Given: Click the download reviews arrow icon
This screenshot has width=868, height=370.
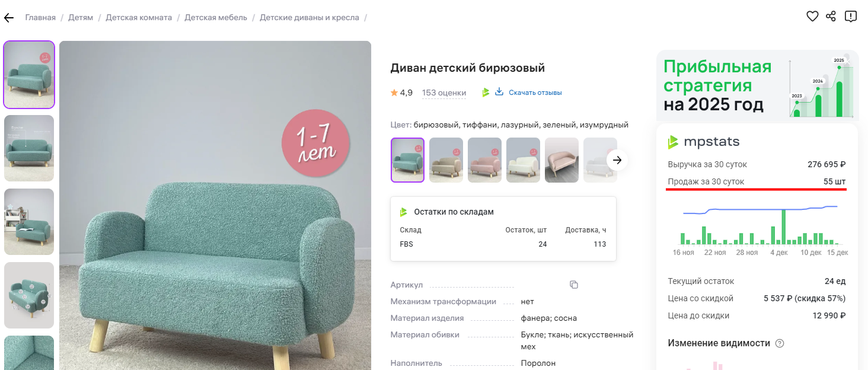Looking at the screenshot, I should pyautogui.click(x=499, y=92).
